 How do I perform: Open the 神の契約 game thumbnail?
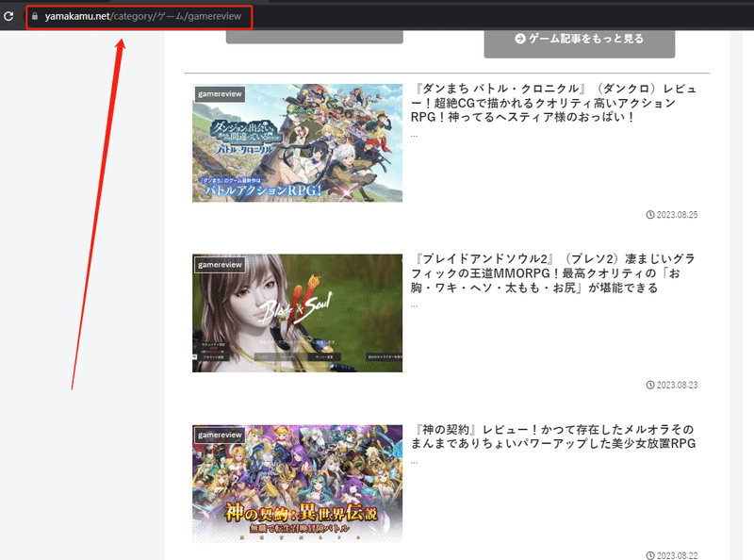[x=297, y=484]
